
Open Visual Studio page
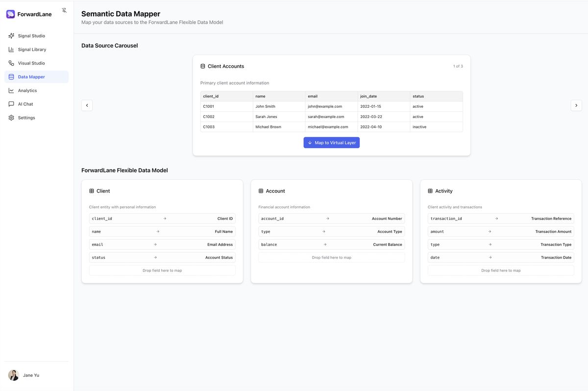coord(37,63)
